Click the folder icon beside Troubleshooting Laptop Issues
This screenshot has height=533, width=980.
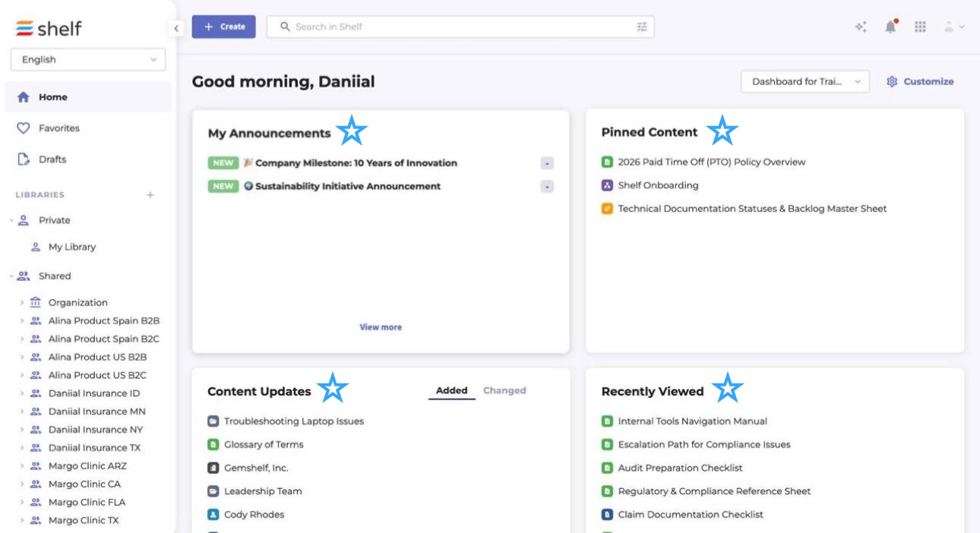click(213, 421)
